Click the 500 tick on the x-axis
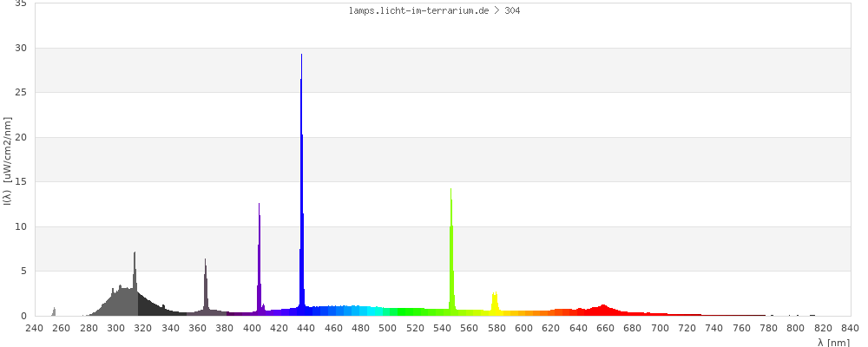 [388, 328]
